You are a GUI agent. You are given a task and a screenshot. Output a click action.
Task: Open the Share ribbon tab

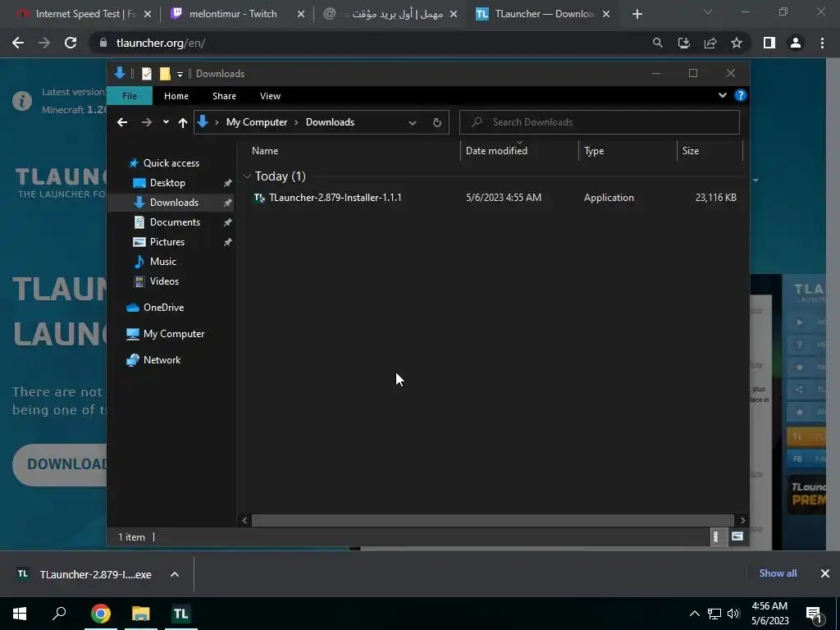(x=224, y=96)
